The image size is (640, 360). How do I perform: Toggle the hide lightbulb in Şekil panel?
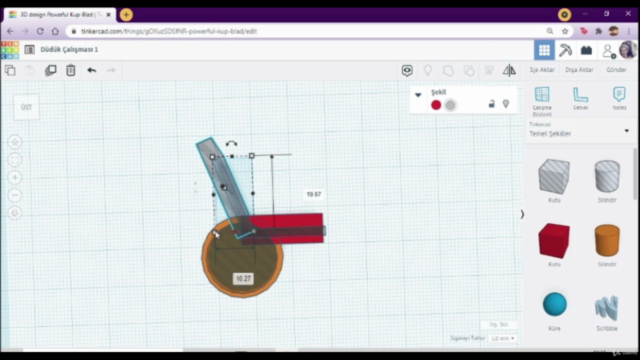click(x=506, y=104)
